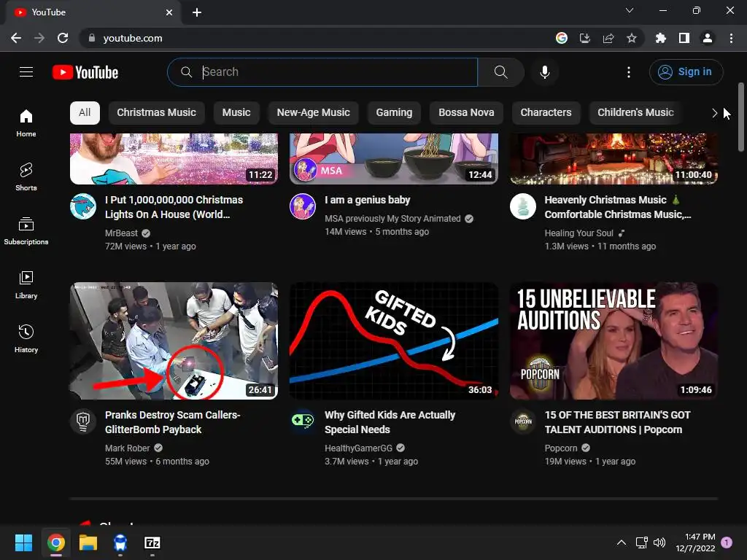Image resolution: width=747 pixels, height=560 pixels.
Task: Start voice search with microphone icon
Action: 544,72
